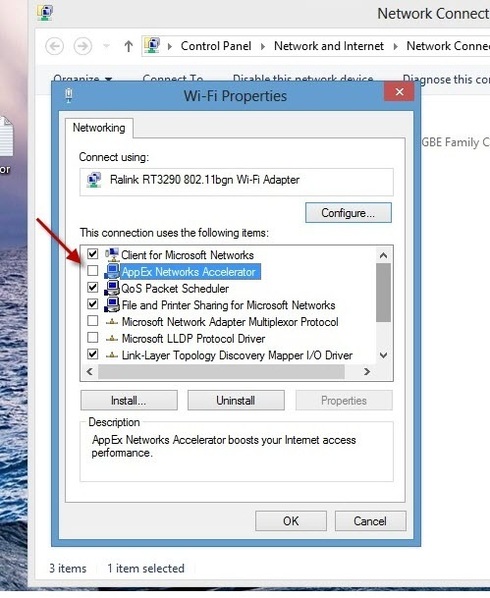Click the Ralink Wi-Fi adapter icon
The height and width of the screenshot is (598, 490).
coord(94,180)
